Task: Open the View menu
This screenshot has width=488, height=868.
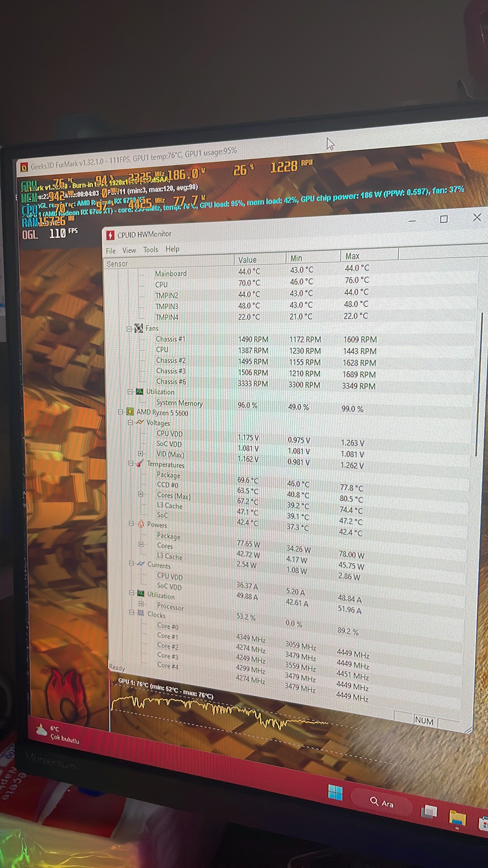Action: pyautogui.click(x=129, y=250)
